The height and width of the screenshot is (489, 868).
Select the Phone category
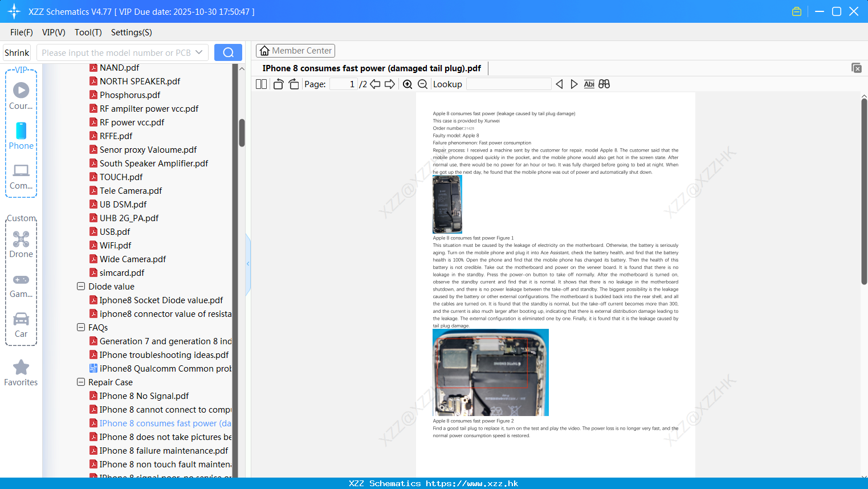[x=21, y=136]
